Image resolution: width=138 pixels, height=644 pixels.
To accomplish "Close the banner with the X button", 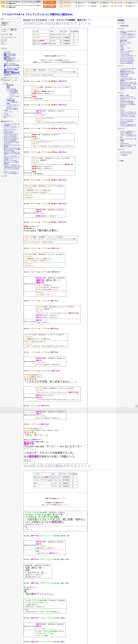I will pyautogui.click(x=136, y=406).
